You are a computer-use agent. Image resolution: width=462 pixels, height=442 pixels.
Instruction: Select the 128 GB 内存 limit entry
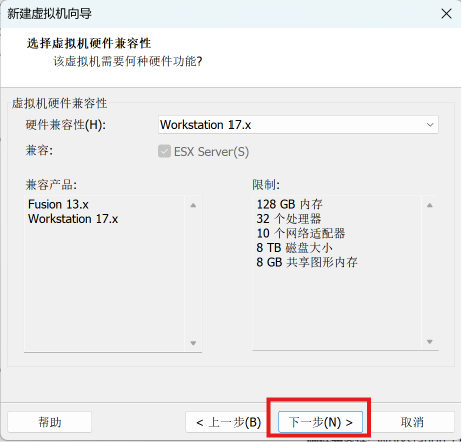(290, 204)
